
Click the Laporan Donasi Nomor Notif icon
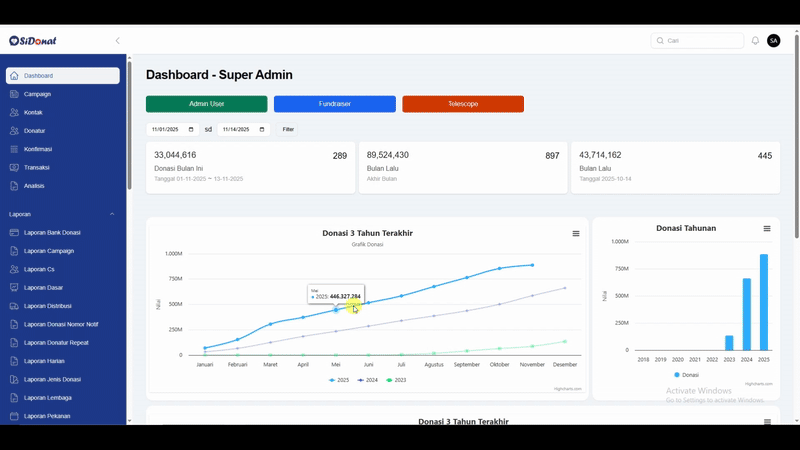click(x=14, y=324)
